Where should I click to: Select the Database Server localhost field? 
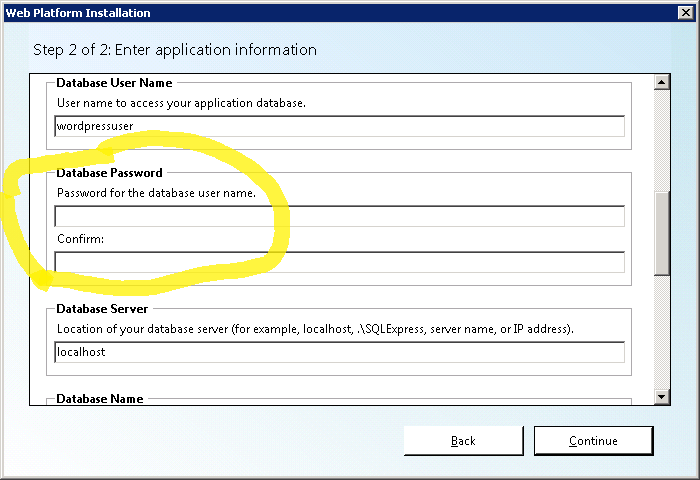click(339, 352)
